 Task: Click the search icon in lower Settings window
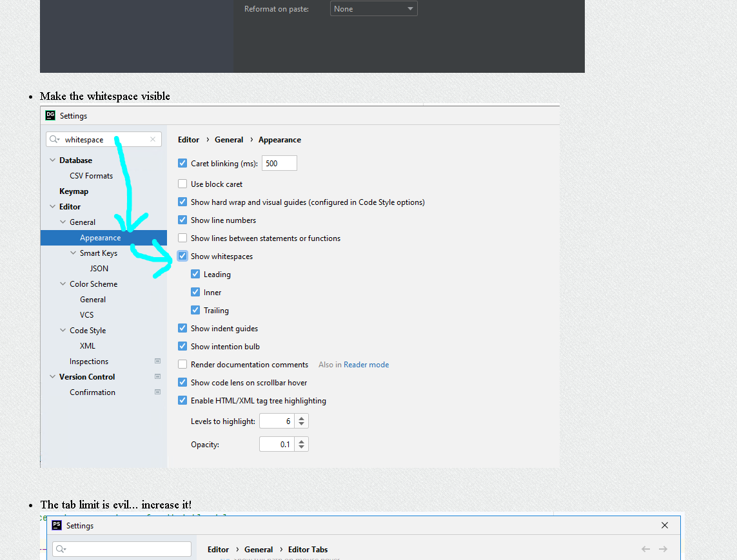pyautogui.click(x=61, y=549)
